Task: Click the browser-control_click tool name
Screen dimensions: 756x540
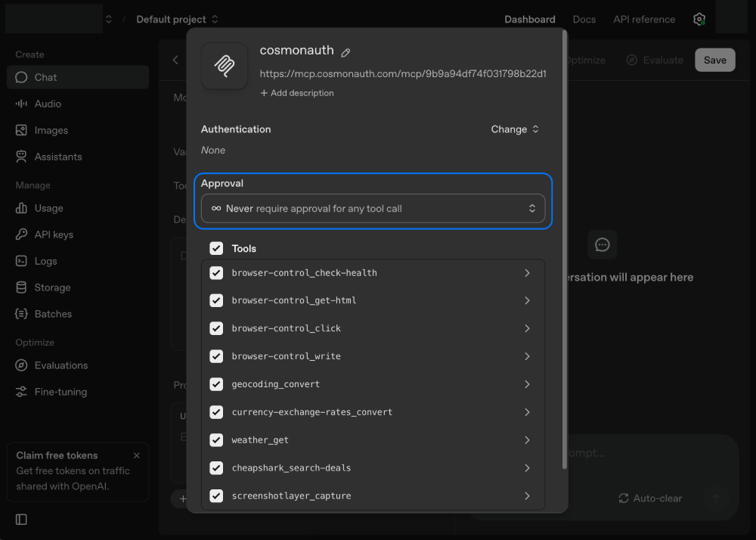Action: pyautogui.click(x=287, y=328)
